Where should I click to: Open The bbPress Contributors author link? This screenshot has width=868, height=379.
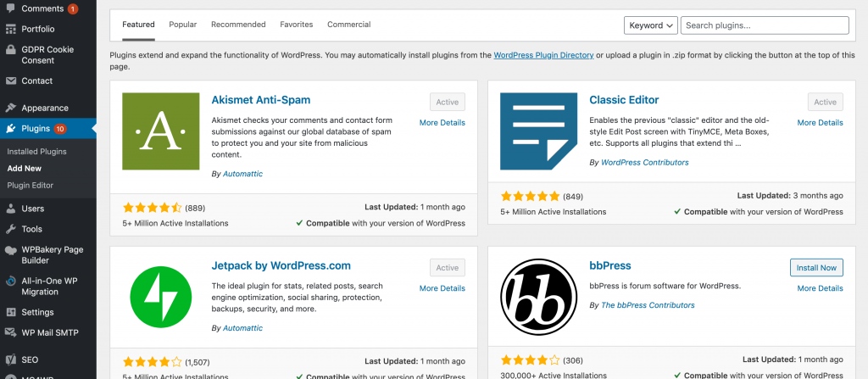[x=648, y=305]
